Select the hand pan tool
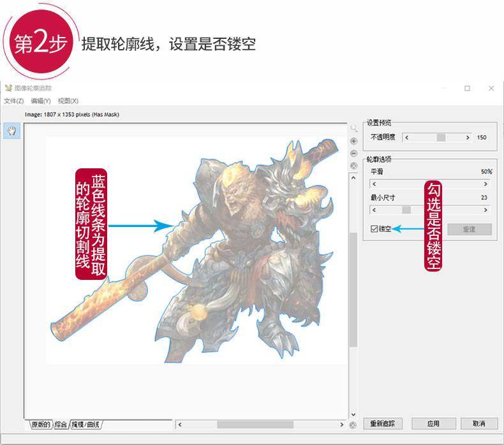504x445 pixels. point(12,131)
